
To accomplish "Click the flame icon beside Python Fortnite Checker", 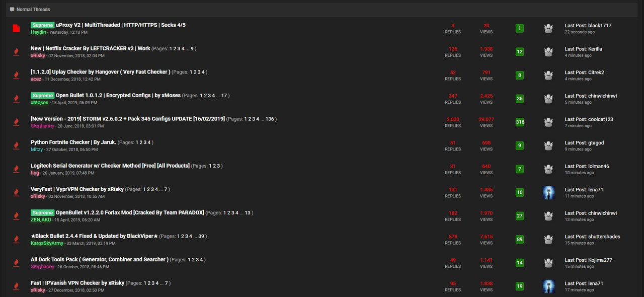I will coord(16,145).
